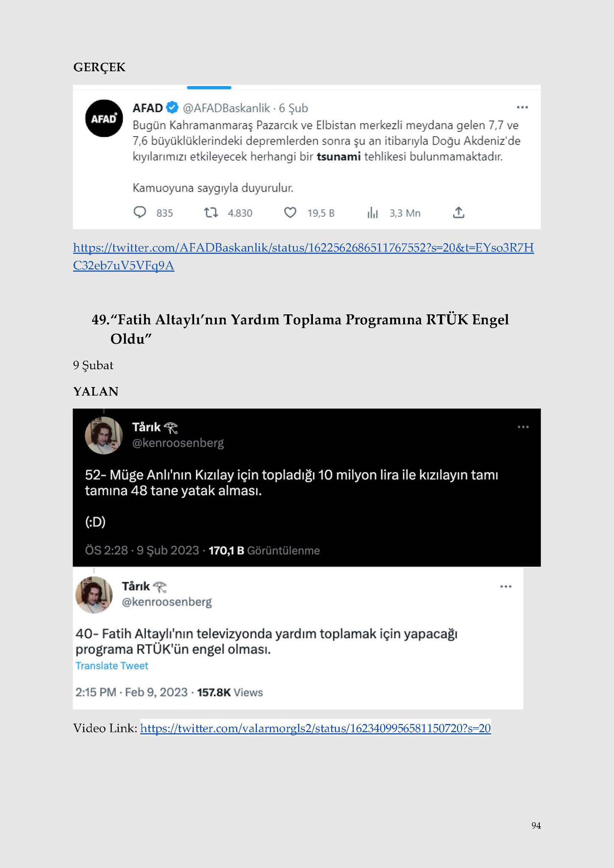Click Translate Tweet under the Fatih Altaylı tweet

[112, 666]
